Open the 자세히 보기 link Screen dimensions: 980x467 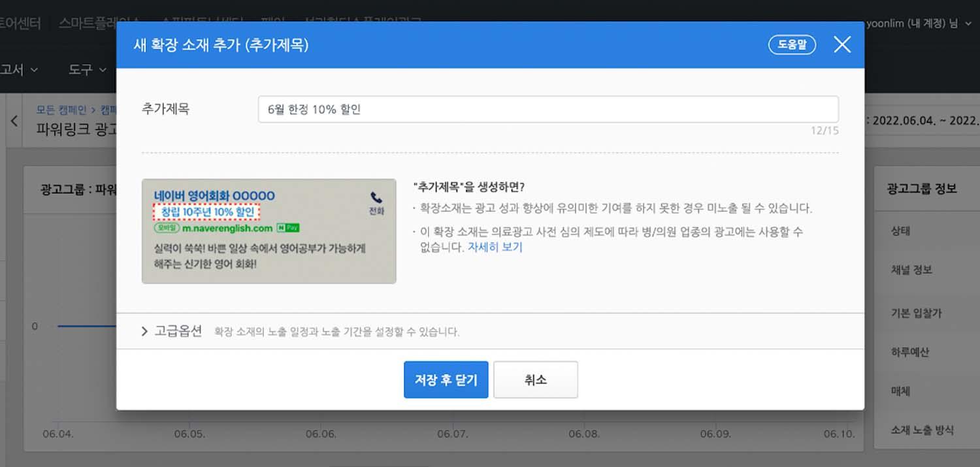click(495, 247)
